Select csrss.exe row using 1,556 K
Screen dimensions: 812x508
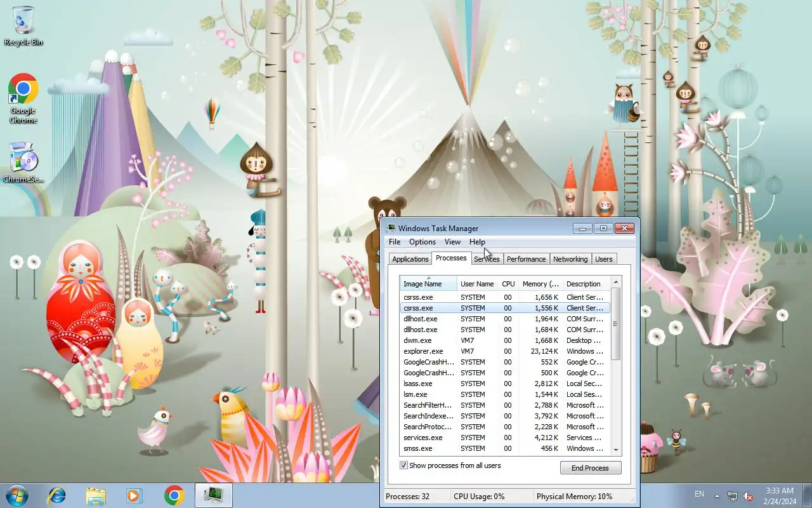point(505,308)
